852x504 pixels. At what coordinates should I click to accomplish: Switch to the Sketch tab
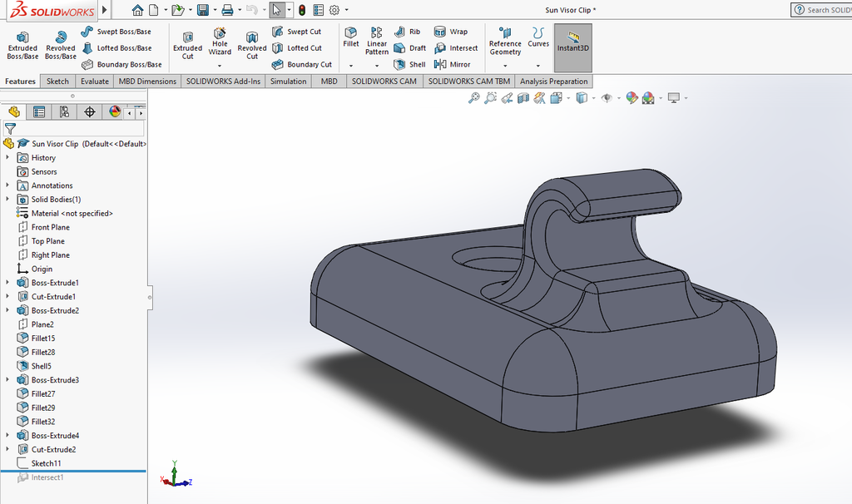[x=57, y=82]
